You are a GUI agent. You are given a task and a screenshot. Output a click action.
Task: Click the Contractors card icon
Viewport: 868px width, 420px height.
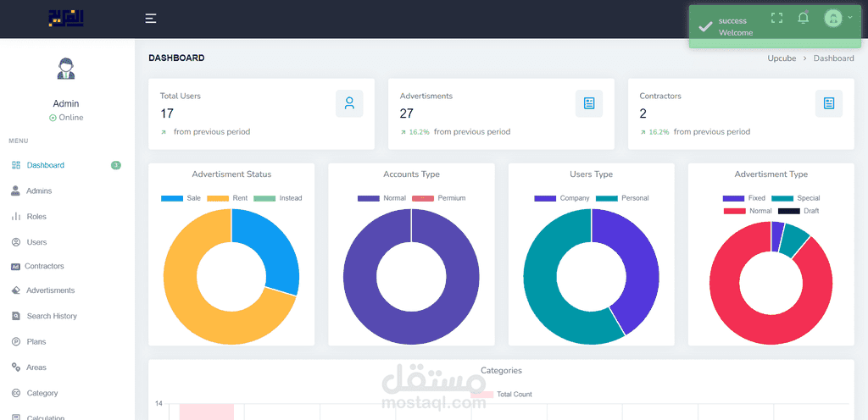pyautogui.click(x=829, y=103)
